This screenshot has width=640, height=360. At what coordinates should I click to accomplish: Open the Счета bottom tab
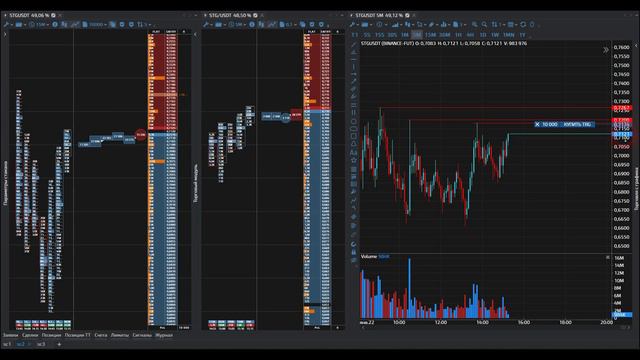100,335
